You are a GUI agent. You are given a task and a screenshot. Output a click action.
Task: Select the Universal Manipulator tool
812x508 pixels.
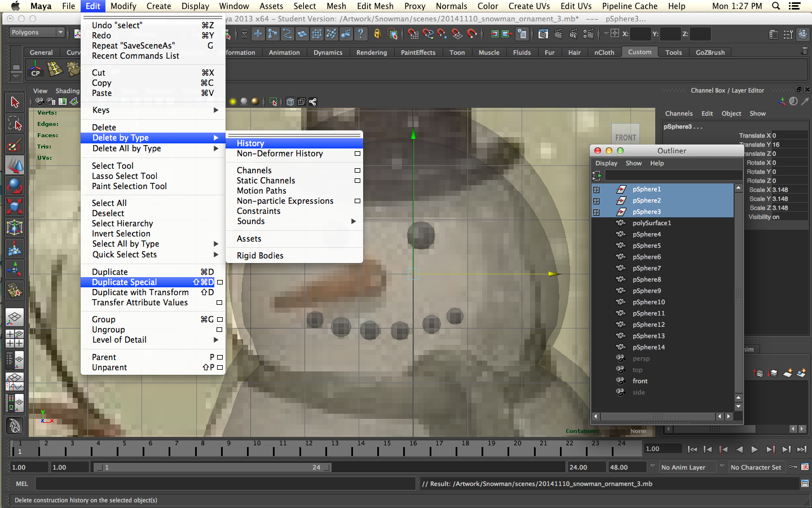[x=15, y=227]
